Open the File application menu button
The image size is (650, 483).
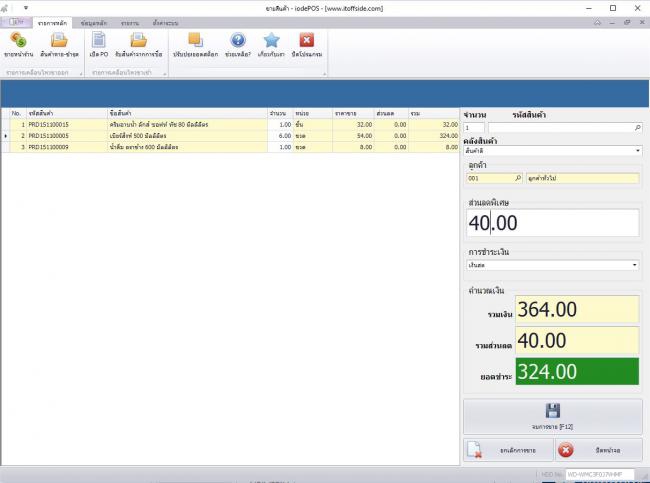click(17, 22)
